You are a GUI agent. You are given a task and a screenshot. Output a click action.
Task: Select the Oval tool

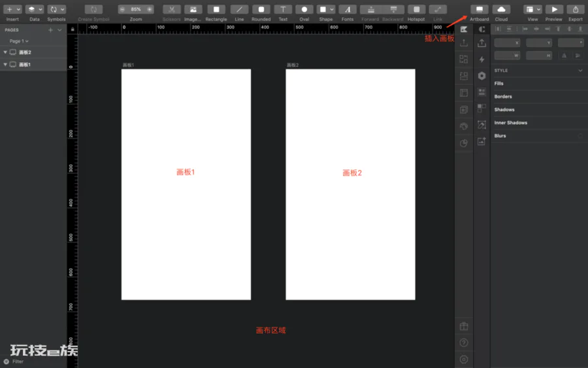[304, 9]
